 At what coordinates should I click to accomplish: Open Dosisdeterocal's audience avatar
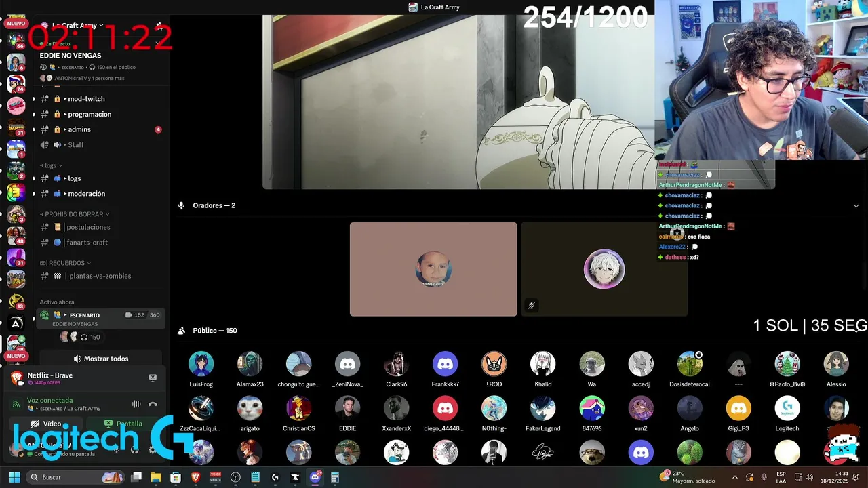(690, 364)
